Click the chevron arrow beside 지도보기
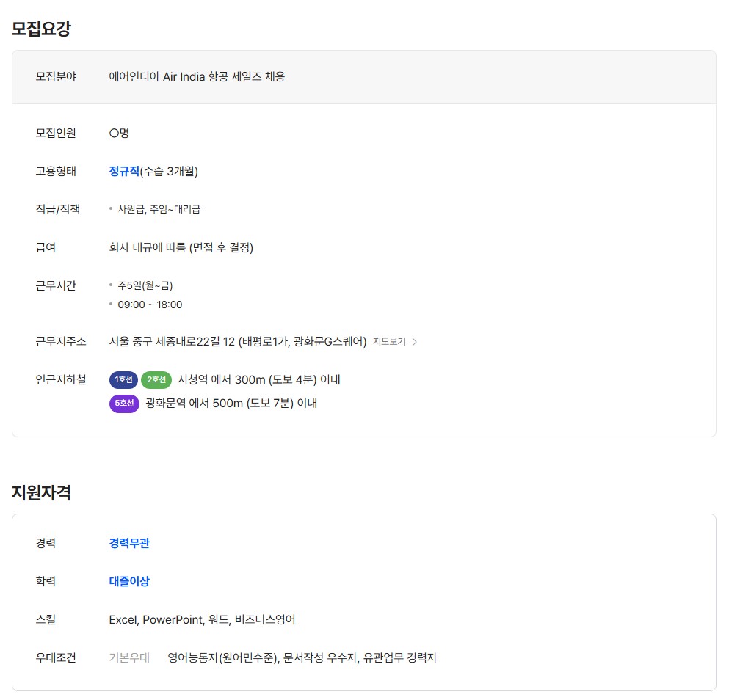729x700 pixels. 415,341
